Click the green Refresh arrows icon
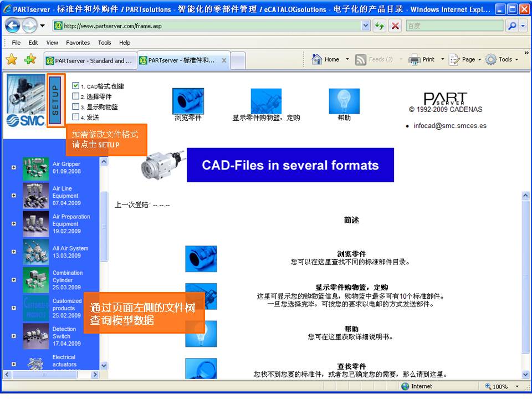Viewport: 532px width, 399px height. 379,26
